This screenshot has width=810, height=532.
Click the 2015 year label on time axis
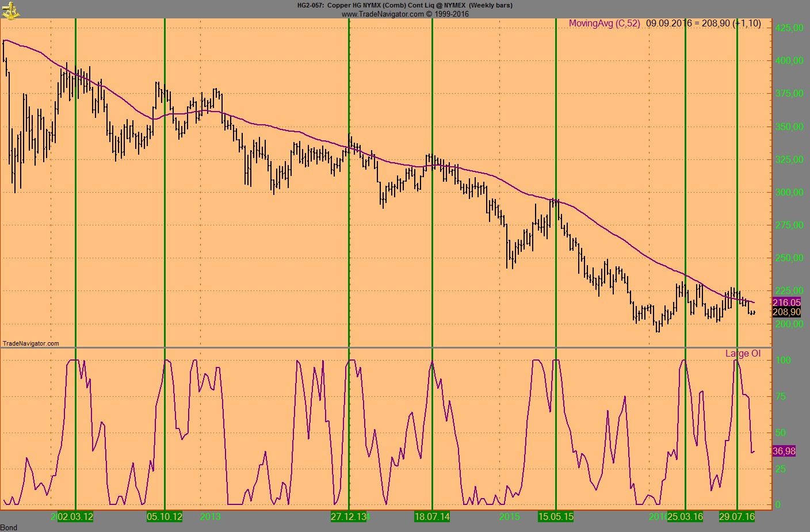coord(509,516)
